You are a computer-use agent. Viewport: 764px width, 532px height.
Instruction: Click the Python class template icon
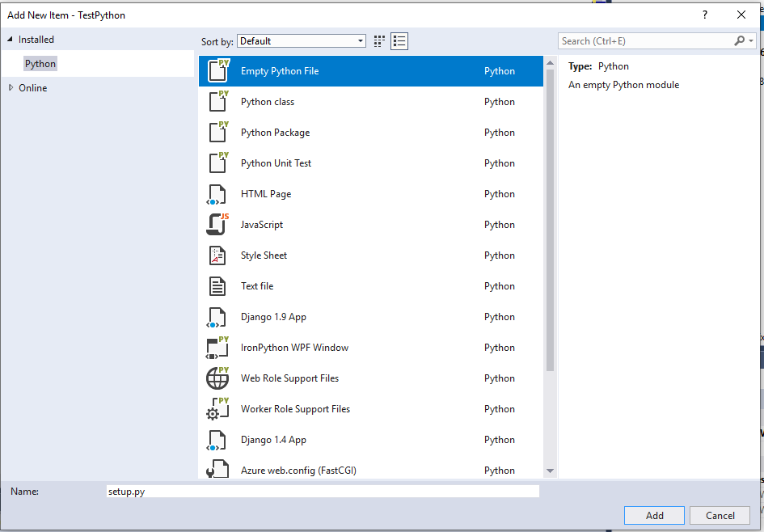tap(217, 101)
